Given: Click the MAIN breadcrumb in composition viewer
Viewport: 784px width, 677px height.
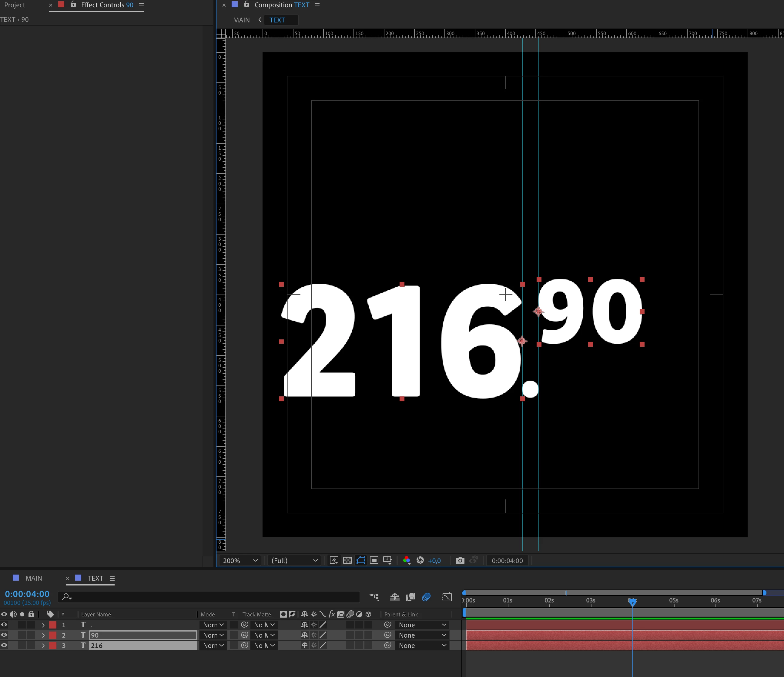Looking at the screenshot, I should coord(241,20).
